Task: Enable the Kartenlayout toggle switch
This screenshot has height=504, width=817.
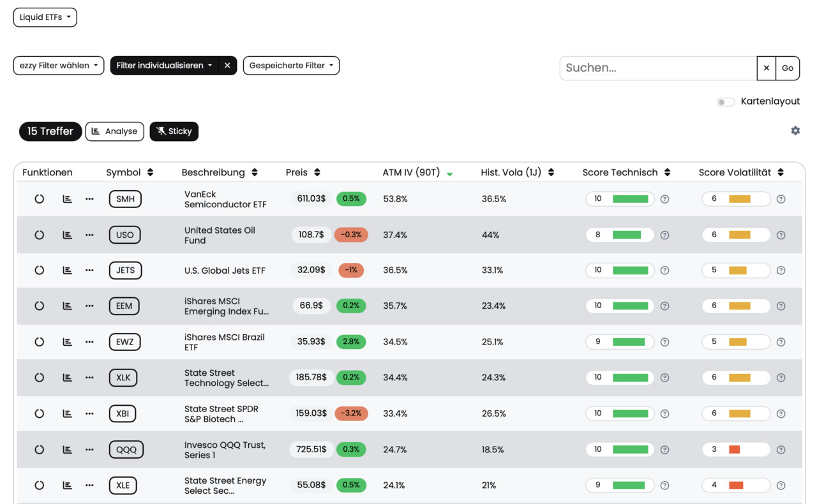Action: (x=725, y=102)
